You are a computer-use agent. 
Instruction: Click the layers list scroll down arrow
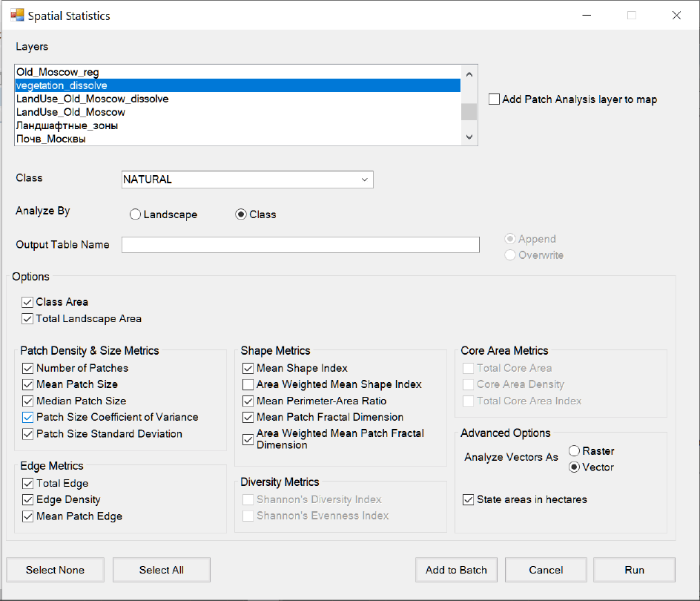pos(469,137)
